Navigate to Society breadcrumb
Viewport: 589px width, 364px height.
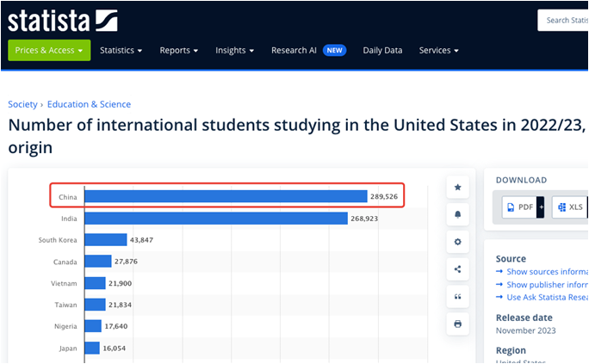pos(22,104)
